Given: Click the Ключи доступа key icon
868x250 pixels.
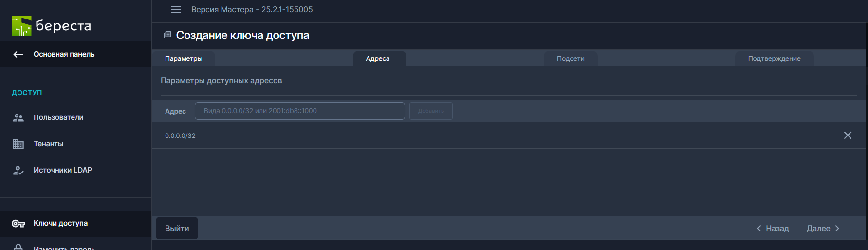Looking at the screenshot, I should 18,223.
